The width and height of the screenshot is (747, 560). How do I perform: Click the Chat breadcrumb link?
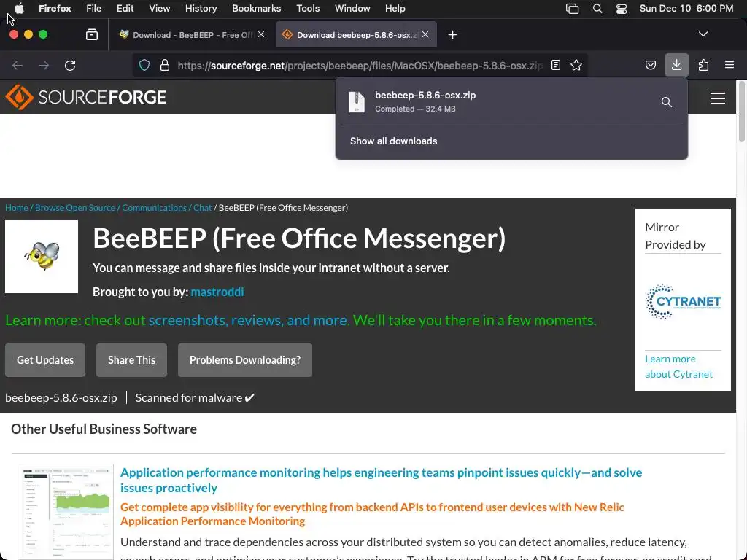(x=202, y=208)
